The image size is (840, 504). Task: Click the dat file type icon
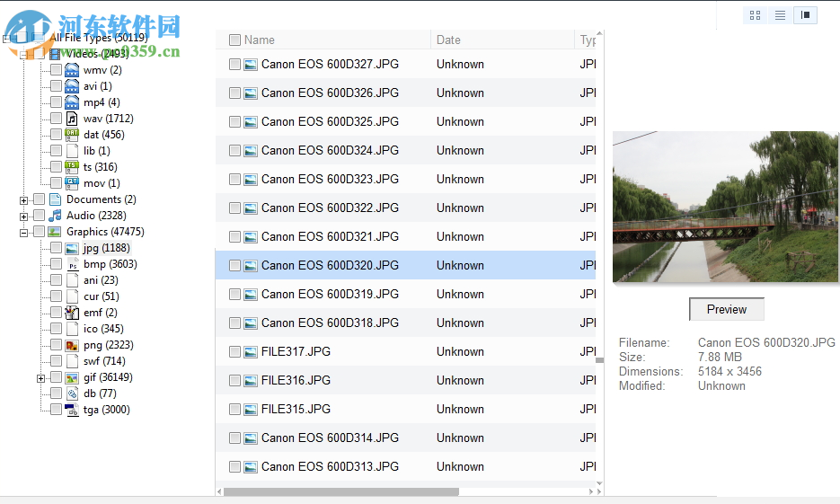(x=72, y=135)
